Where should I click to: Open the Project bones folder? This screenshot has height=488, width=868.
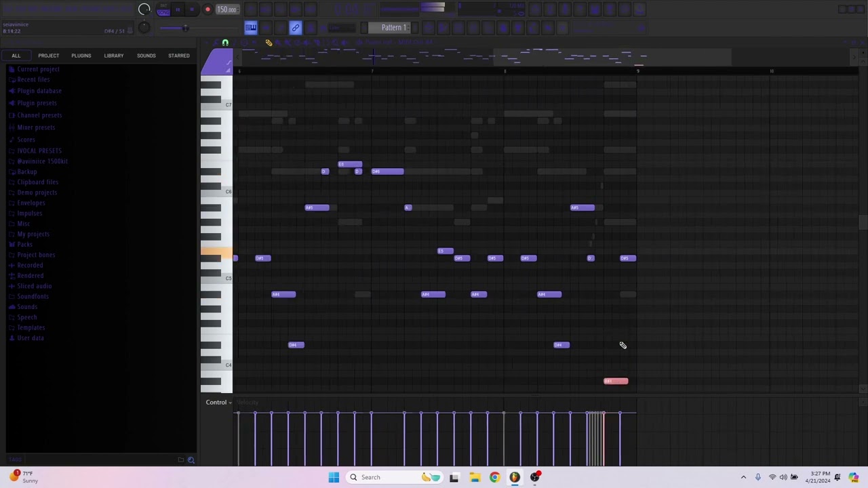tap(36, 255)
